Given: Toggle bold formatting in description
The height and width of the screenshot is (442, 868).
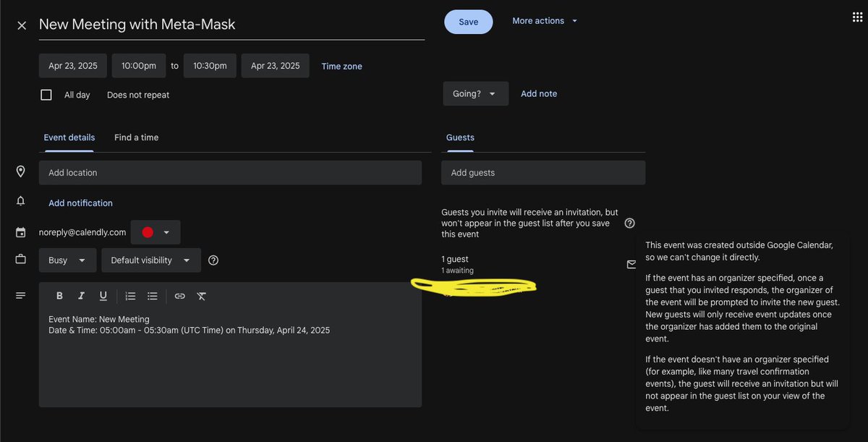Looking at the screenshot, I should (60, 296).
